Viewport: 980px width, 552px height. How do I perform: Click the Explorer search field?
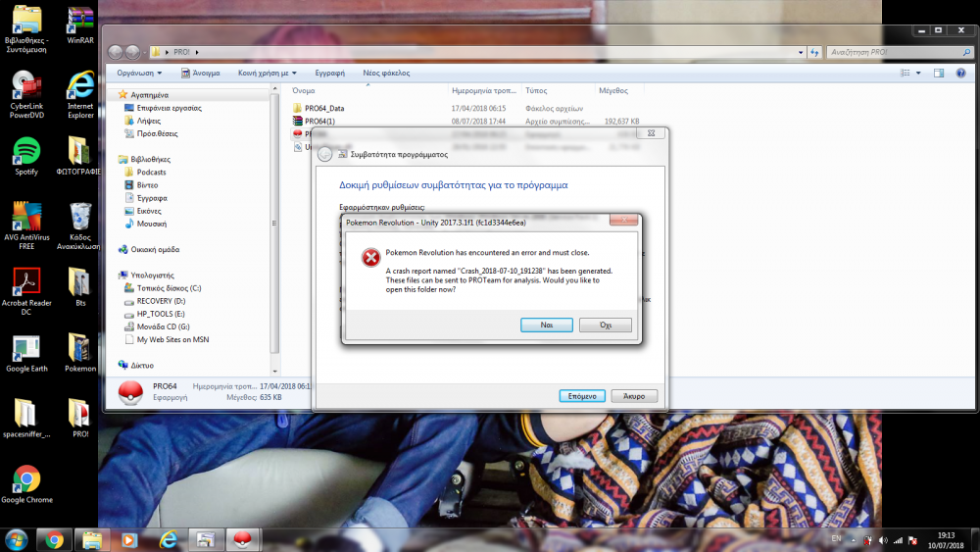[900, 53]
